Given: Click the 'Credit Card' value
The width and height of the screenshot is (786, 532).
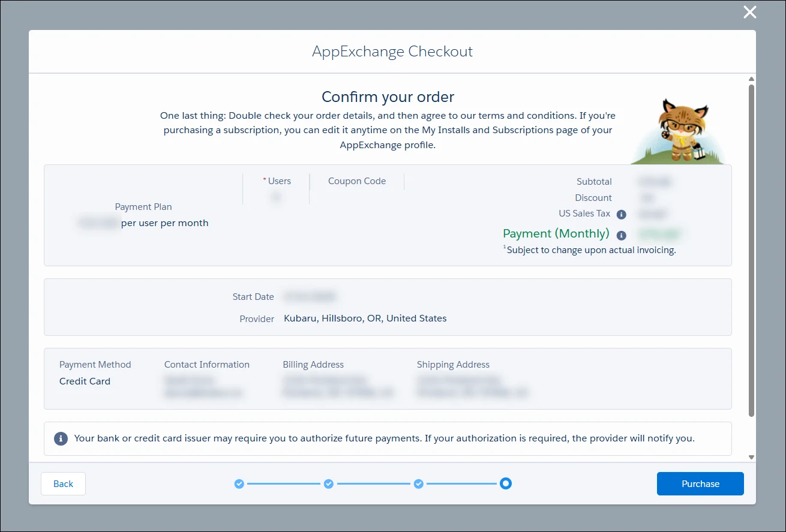Looking at the screenshot, I should coord(85,381).
